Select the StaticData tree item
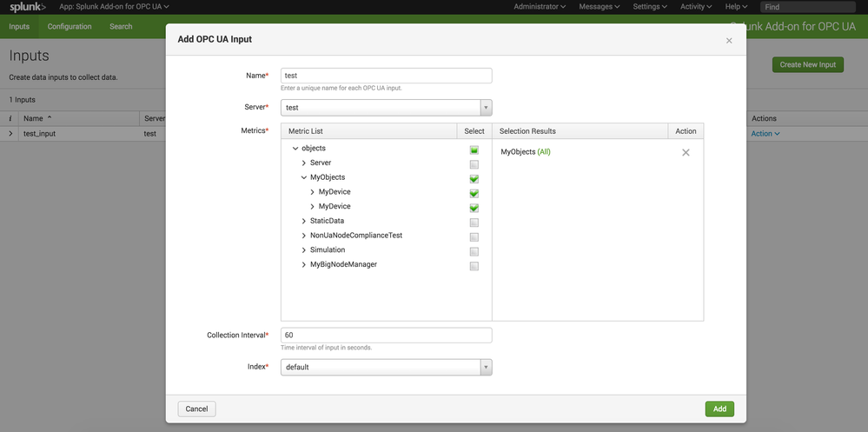This screenshot has height=432, width=868. [328, 221]
